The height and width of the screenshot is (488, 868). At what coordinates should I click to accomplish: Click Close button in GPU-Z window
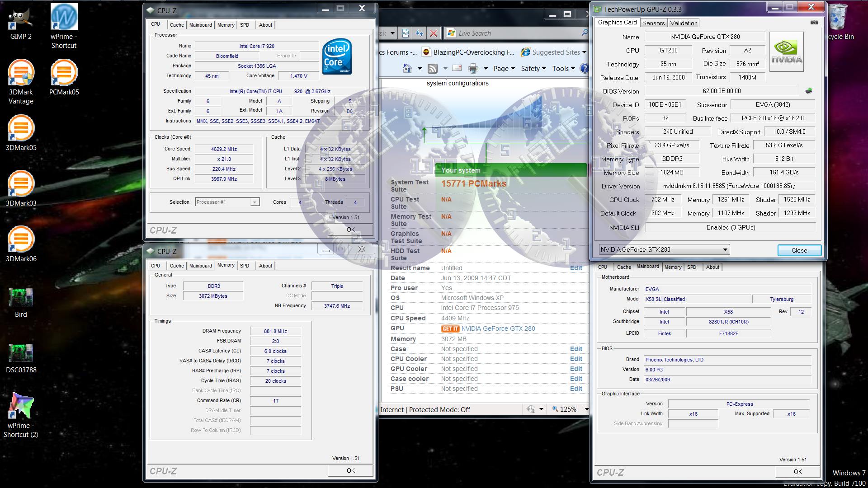coord(799,250)
